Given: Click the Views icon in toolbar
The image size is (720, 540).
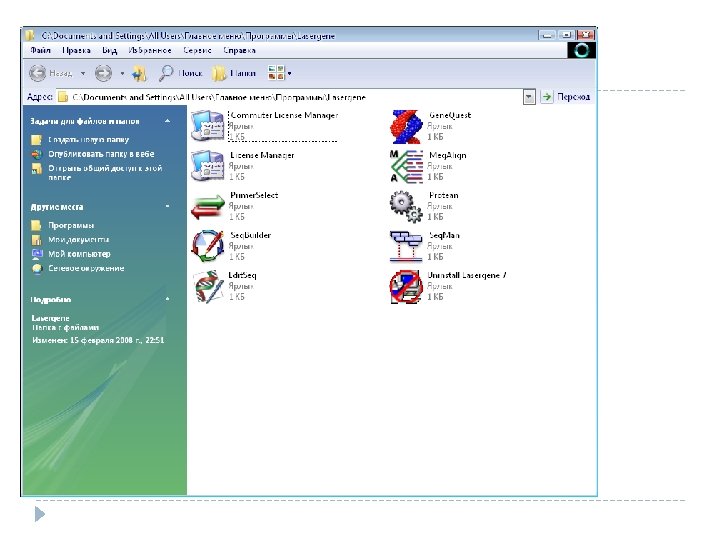Looking at the screenshot, I should tap(276, 73).
